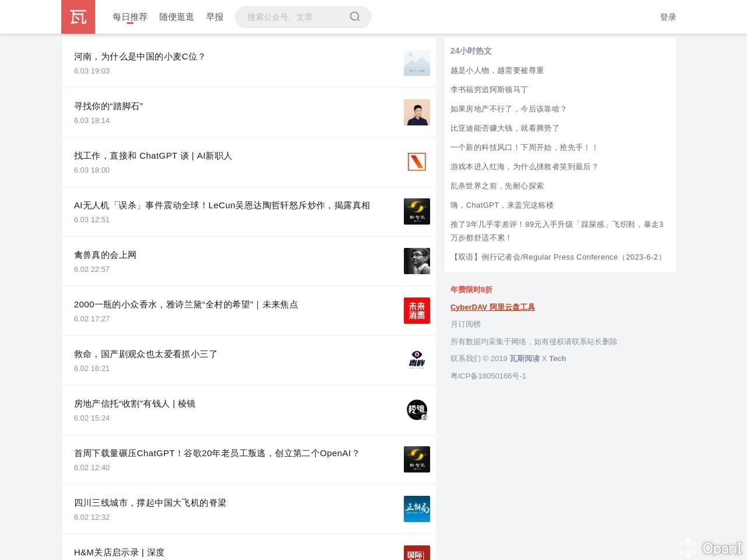The width and height of the screenshot is (747, 560).
Task: Click the 年费限时8折 promotion link
Action: click(x=471, y=289)
